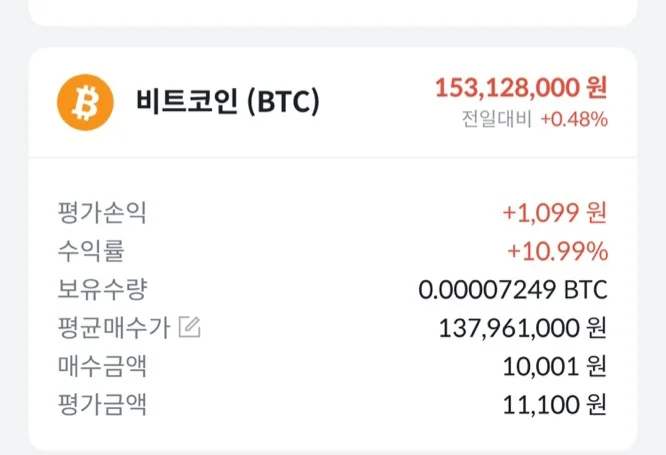
Task: Tap the partially visible card above Bitcoin
Action: click(333, 11)
